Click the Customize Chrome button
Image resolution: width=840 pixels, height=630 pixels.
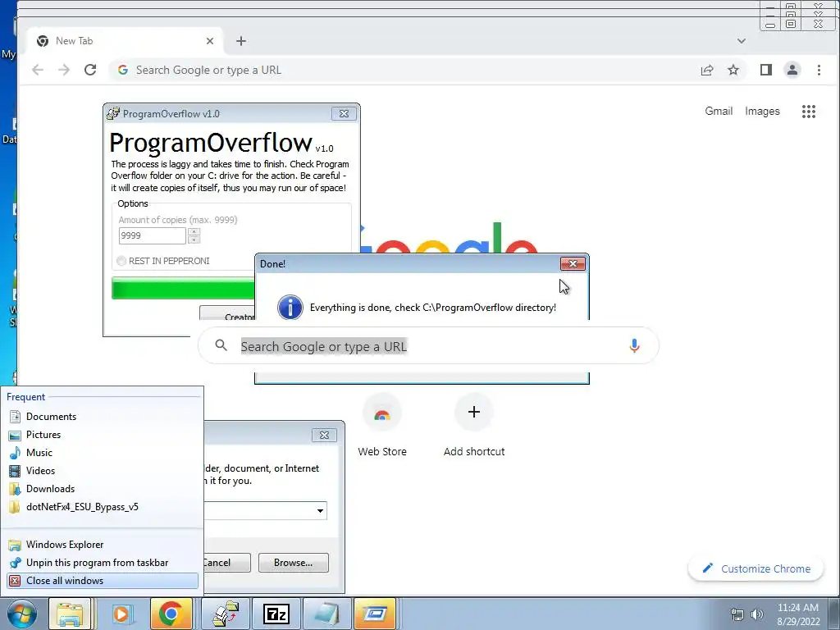(756, 568)
